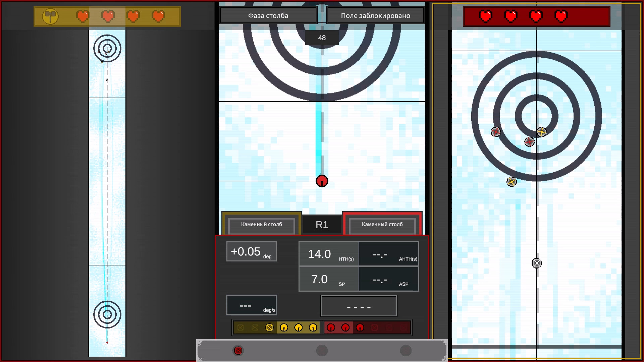The width and height of the screenshot is (644, 362).
Task: Click the 14.0 HTH(s) time field
Action: pos(329,254)
